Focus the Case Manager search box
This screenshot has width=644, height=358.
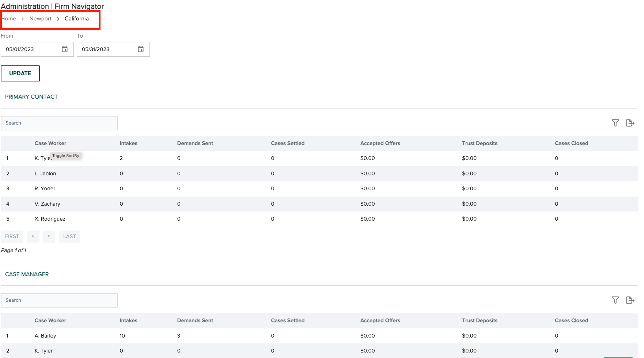click(x=59, y=300)
